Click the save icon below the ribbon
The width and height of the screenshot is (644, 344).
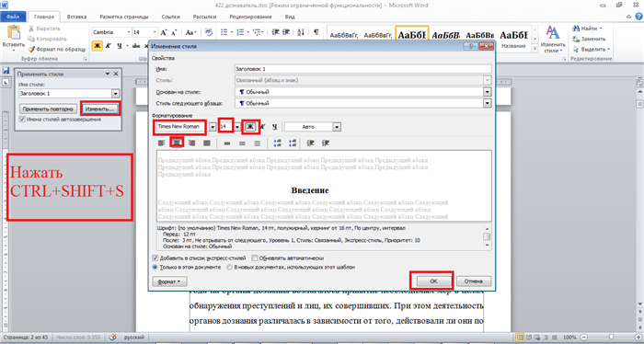pos(6,71)
